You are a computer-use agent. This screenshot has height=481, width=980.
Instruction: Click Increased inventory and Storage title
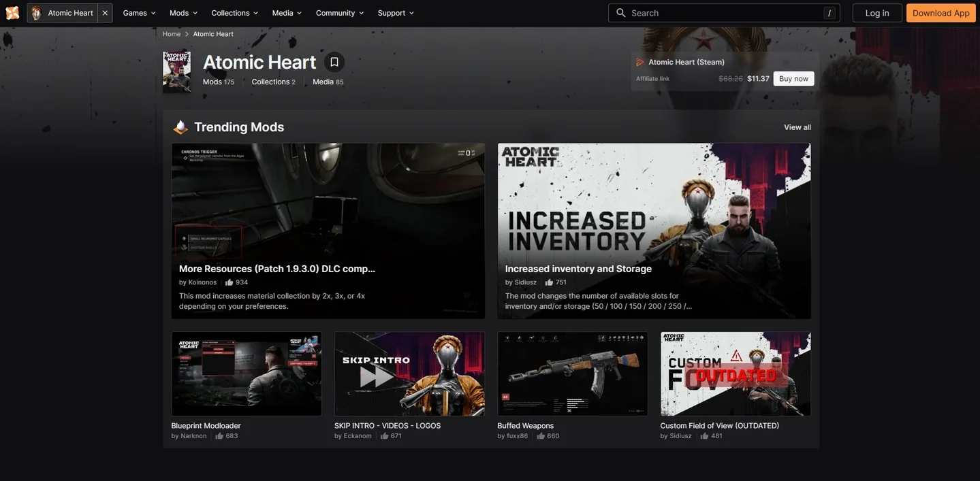pos(578,269)
